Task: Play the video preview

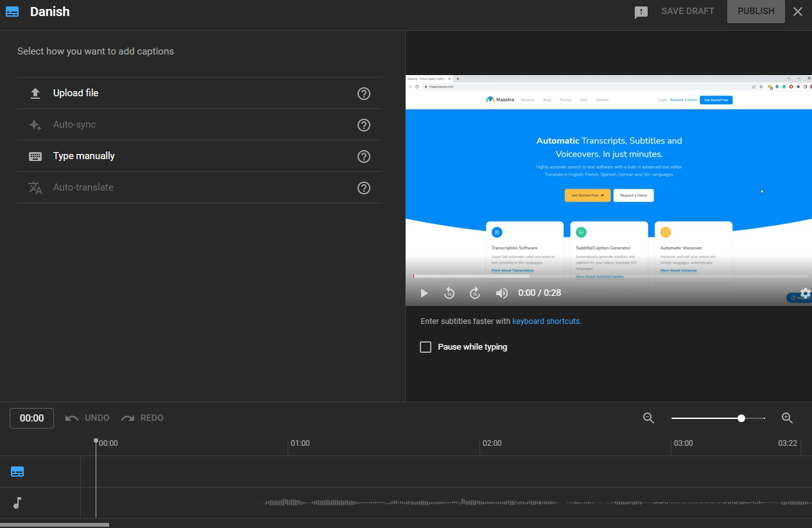Action: pyautogui.click(x=424, y=293)
